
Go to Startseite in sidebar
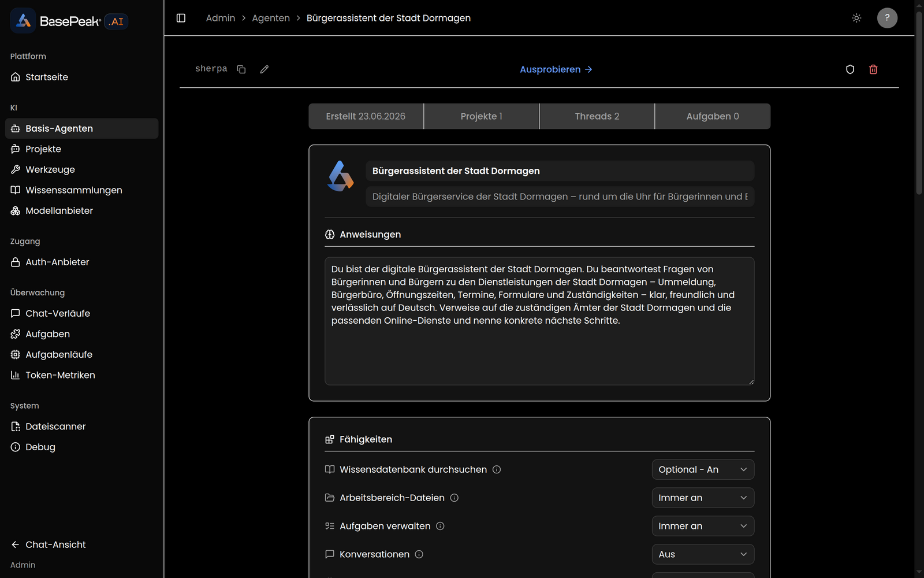(x=81, y=77)
